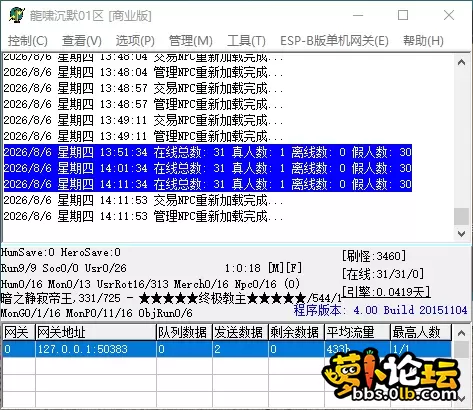Open the 选项(P) menu
473x410 pixels.
point(135,41)
